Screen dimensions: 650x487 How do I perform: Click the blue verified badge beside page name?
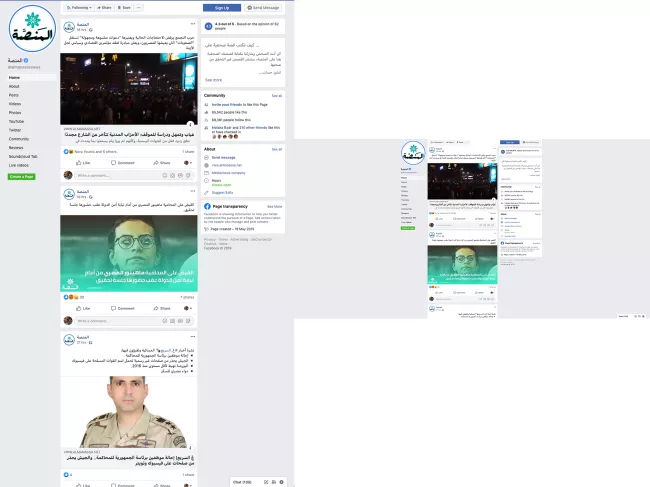26,61
